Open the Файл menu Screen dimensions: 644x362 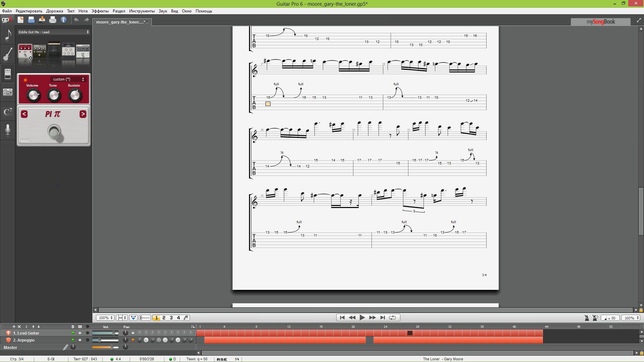point(7,11)
